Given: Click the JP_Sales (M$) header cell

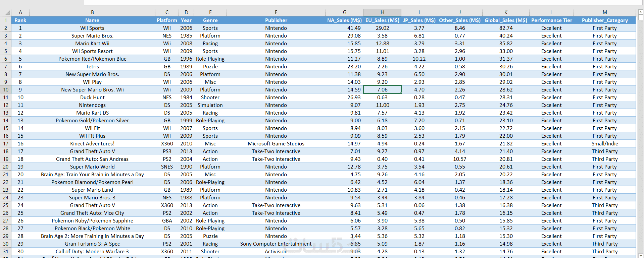Looking at the screenshot, I should click(419, 20).
